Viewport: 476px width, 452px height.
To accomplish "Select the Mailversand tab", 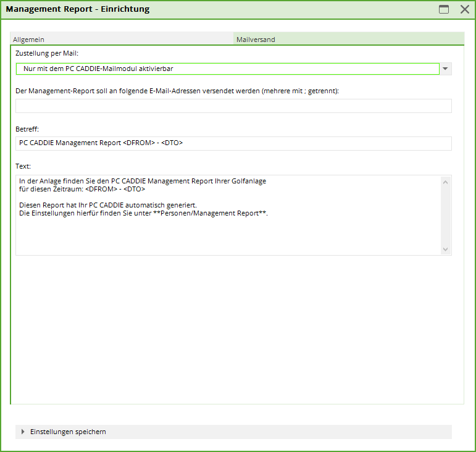I will tap(348, 39).
